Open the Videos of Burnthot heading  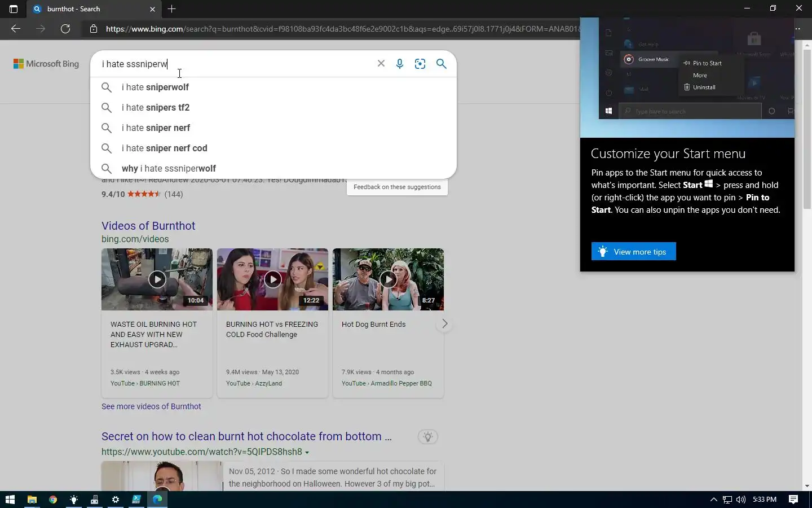(x=148, y=226)
